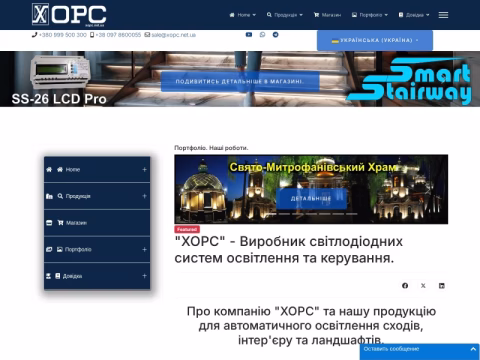480x360 pixels.
Task: Open the WhatsApp contact icon
Action: coord(262,35)
